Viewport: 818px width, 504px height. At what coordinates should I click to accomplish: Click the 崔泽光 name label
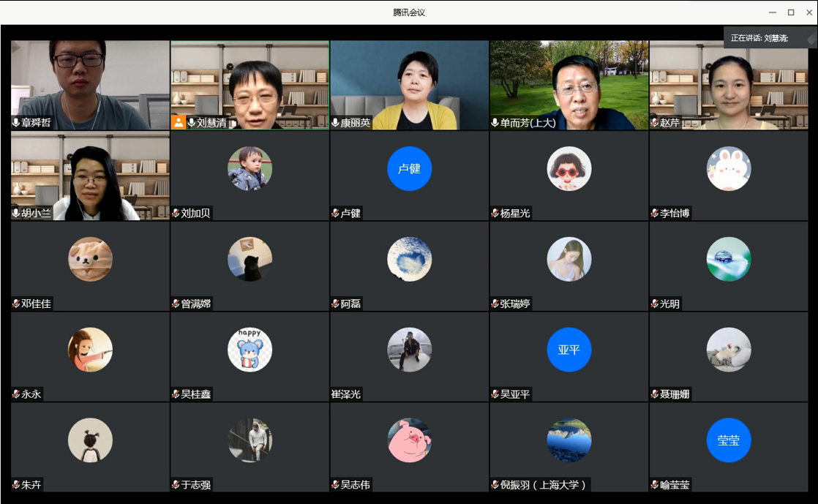346,394
